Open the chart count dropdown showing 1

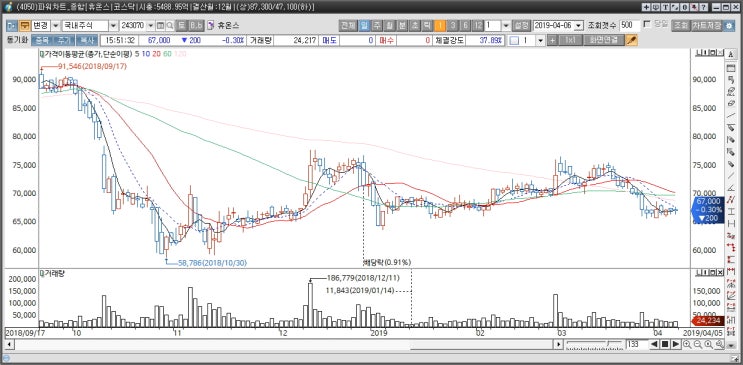pyautogui.click(x=541, y=40)
